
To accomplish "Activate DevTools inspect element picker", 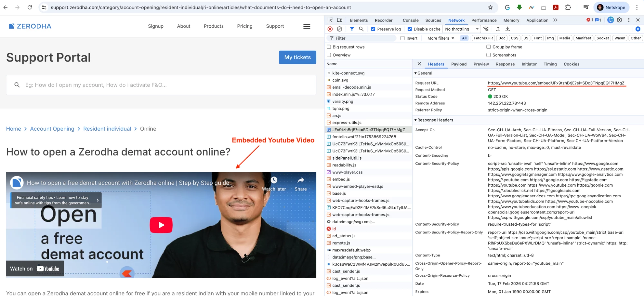I will click(330, 20).
